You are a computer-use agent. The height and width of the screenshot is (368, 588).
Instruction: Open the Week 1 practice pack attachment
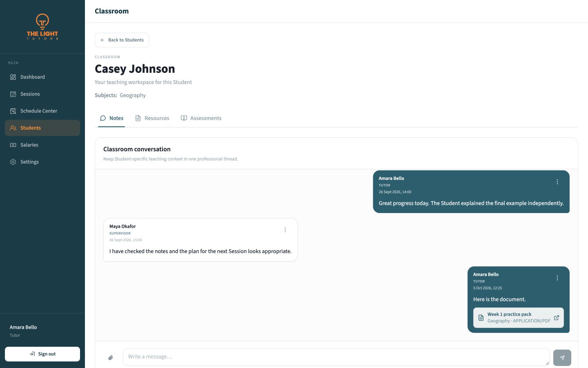[x=519, y=318]
